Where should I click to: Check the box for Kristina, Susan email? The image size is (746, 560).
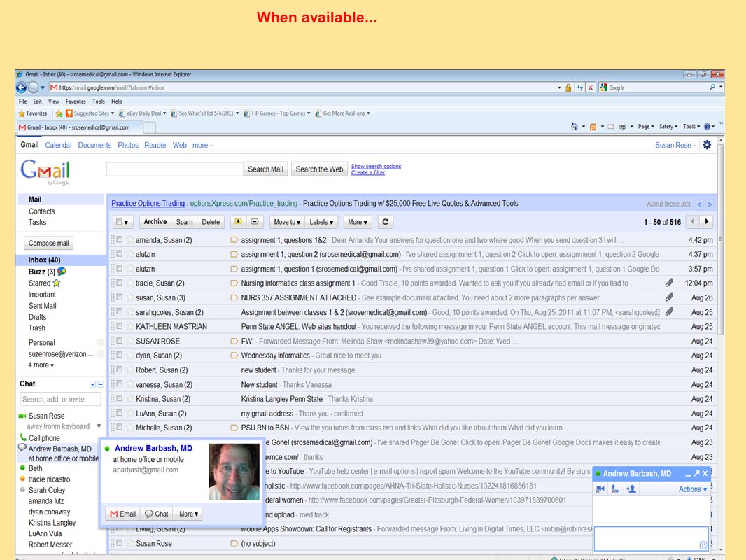120,398
